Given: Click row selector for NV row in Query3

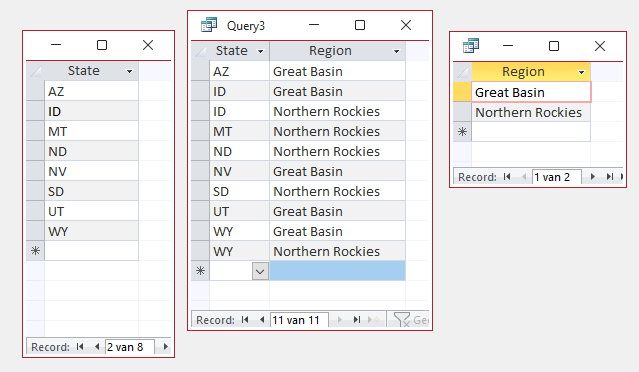Looking at the screenshot, I should 200,171.
